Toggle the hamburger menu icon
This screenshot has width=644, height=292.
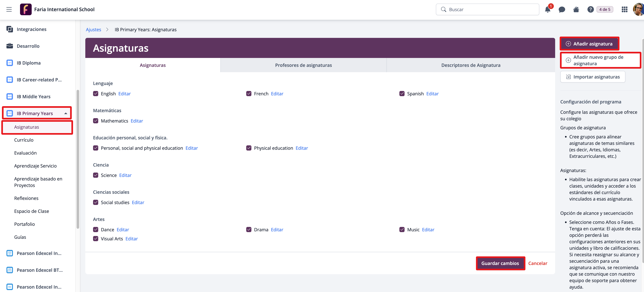[9, 10]
